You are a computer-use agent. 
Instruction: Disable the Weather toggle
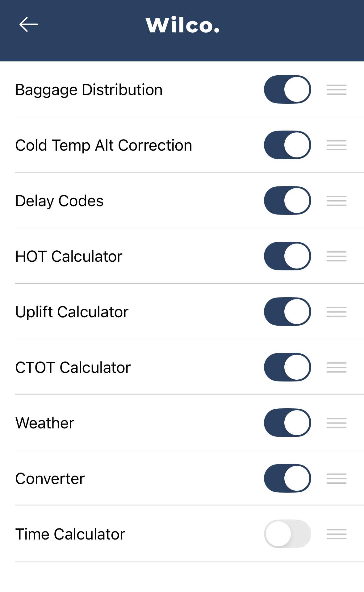(x=287, y=423)
